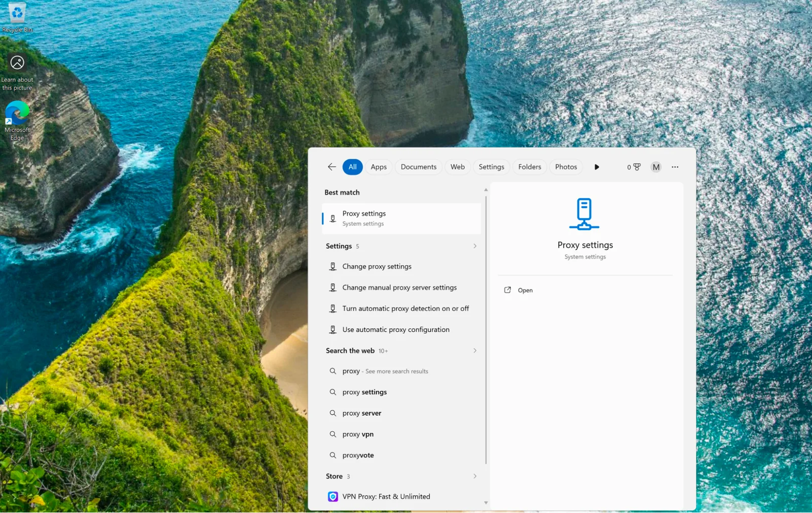812x513 pixels.
Task: Click the Best match Proxy settings icon
Action: click(x=333, y=219)
